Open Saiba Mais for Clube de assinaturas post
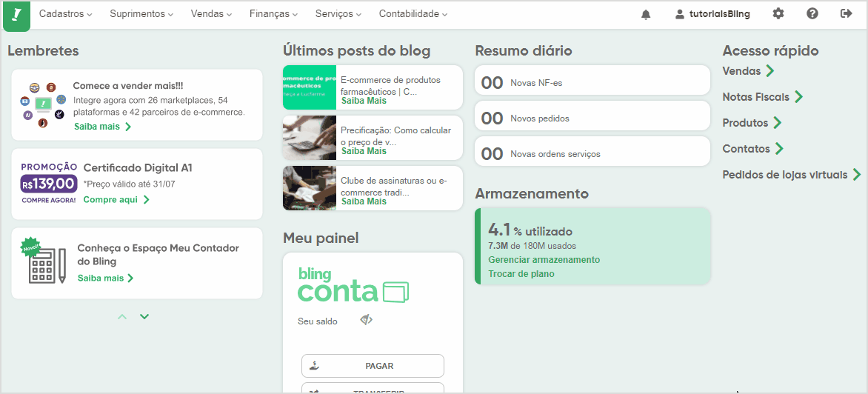Viewport: 868px width, 394px height. [364, 201]
